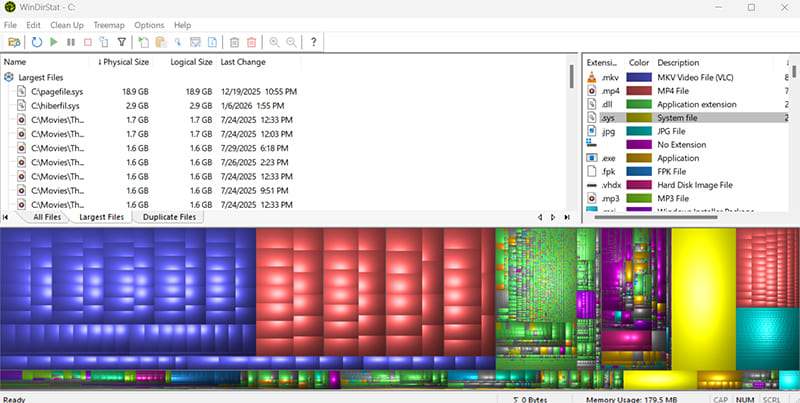Click the WinDirStat app icon in title bar
The image size is (800, 403).
click(10, 8)
